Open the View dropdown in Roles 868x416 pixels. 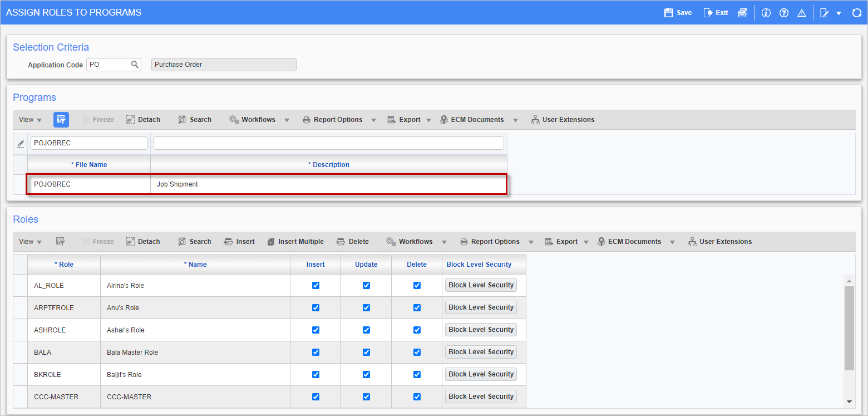[x=30, y=242]
